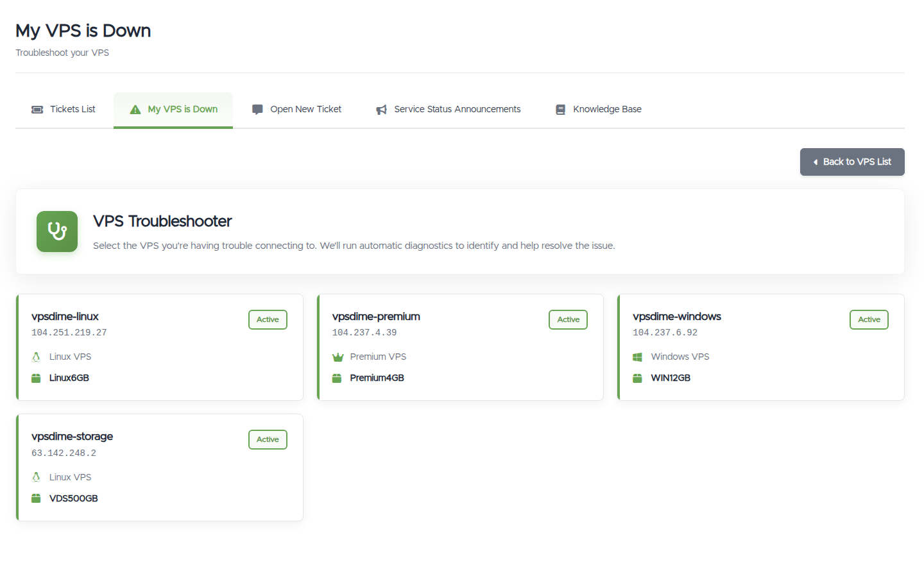Click the crown icon beside Premium VPS

pos(338,357)
